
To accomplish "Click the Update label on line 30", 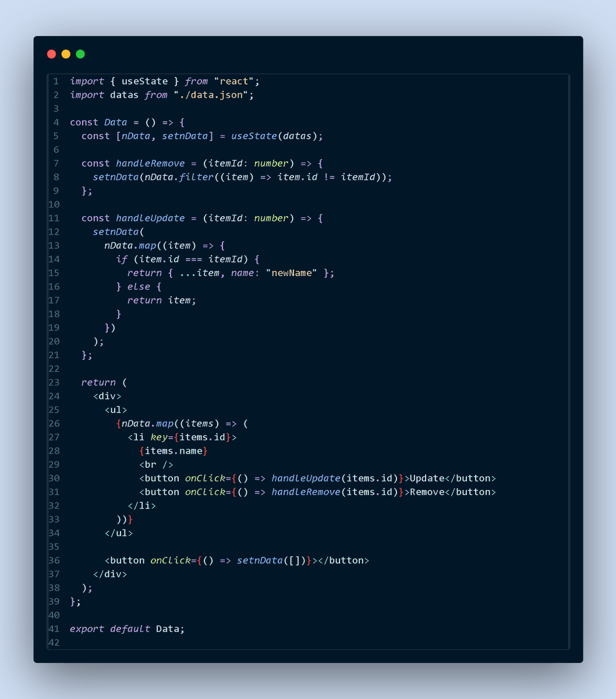I will [427, 478].
